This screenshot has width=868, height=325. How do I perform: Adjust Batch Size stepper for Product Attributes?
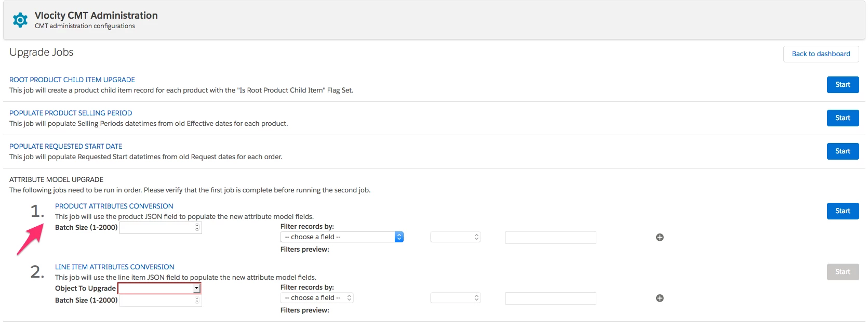coord(197,227)
